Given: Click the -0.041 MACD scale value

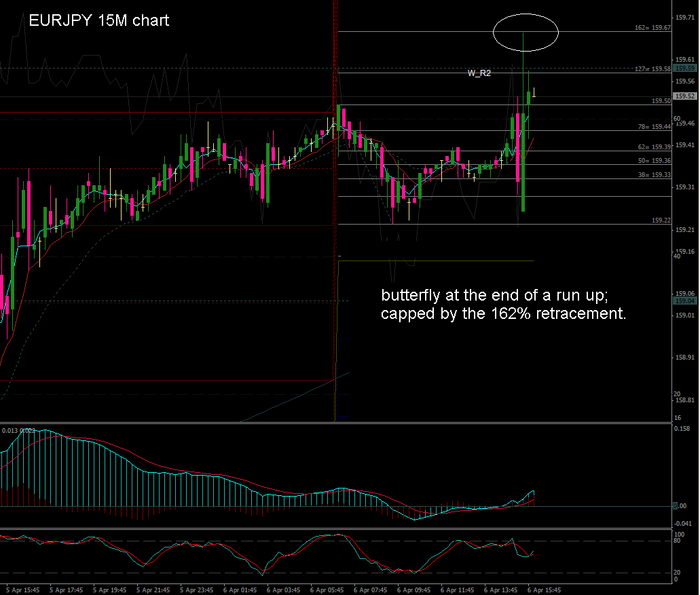Looking at the screenshot, I should [x=683, y=524].
